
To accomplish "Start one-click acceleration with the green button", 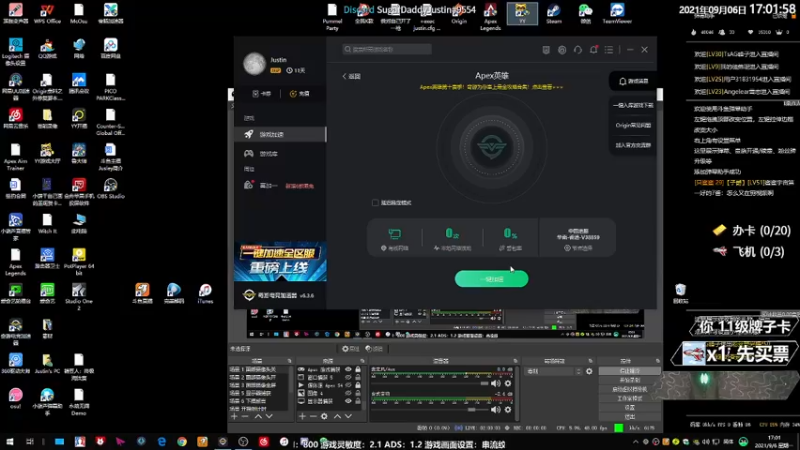I will (x=491, y=279).
